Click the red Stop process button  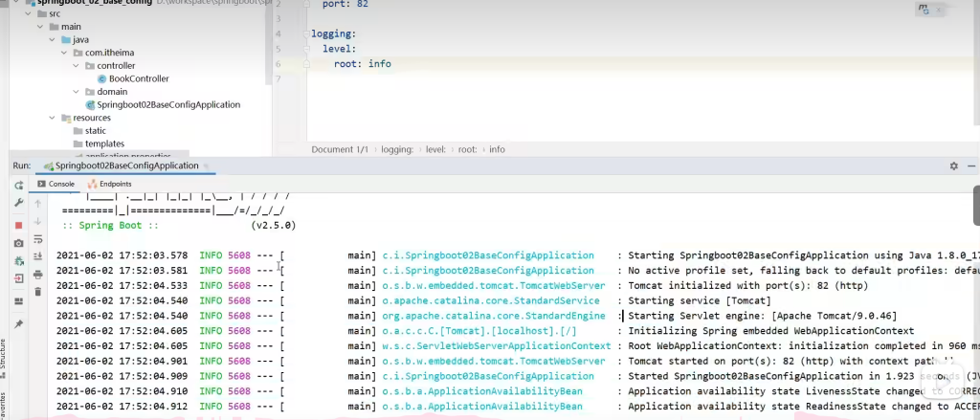tap(18, 225)
